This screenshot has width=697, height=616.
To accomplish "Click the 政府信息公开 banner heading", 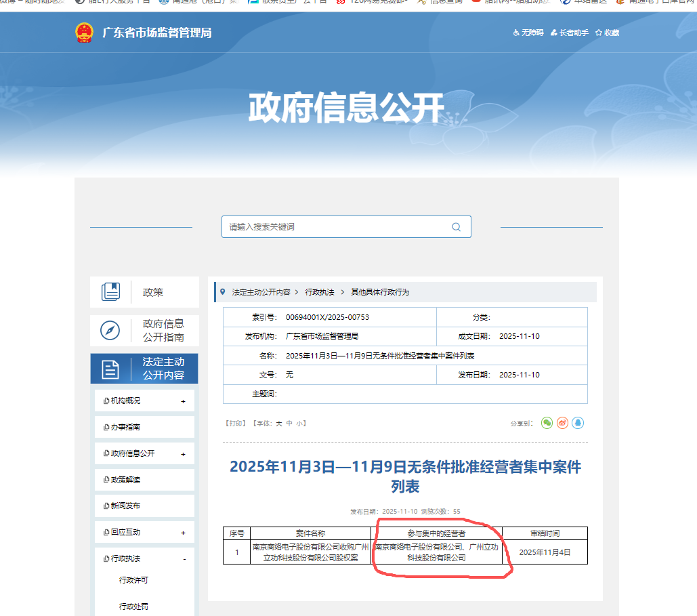I will tap(346, 108).
